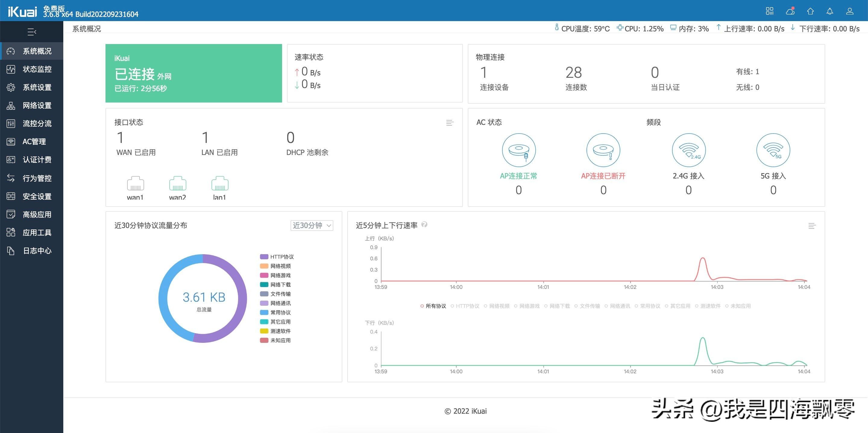The height and width of the screenshot is (433, 868).
Task: Click the CPU: 1.25% status indicator
Action: 640,29
